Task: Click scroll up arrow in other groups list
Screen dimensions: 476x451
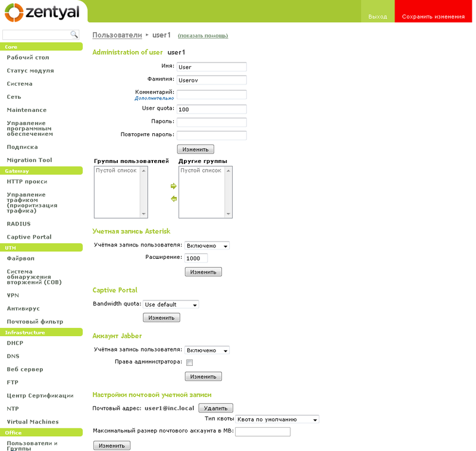Action: (228, 171)
